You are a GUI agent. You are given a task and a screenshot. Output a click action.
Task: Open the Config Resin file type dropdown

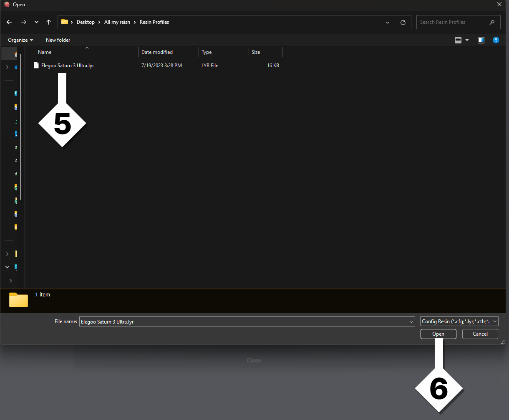pos(458,321)
